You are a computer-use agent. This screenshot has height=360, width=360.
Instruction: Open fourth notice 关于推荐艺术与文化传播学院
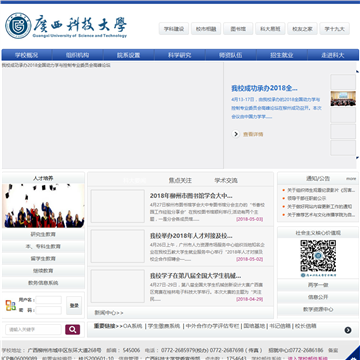click(321, 215)
